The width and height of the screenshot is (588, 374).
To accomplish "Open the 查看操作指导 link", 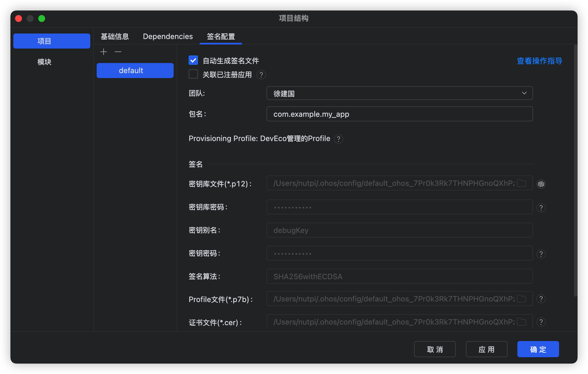I will [539, 61].
